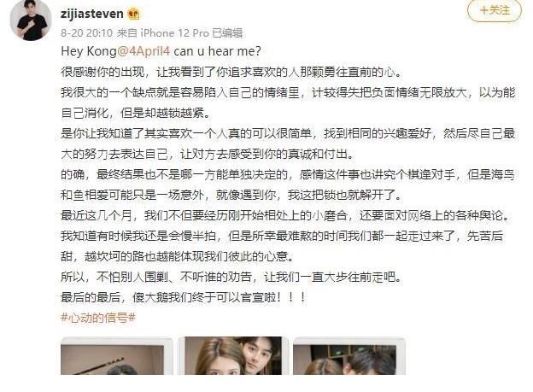Open the #心动的信号# hashtag topic

coord(98,318)
